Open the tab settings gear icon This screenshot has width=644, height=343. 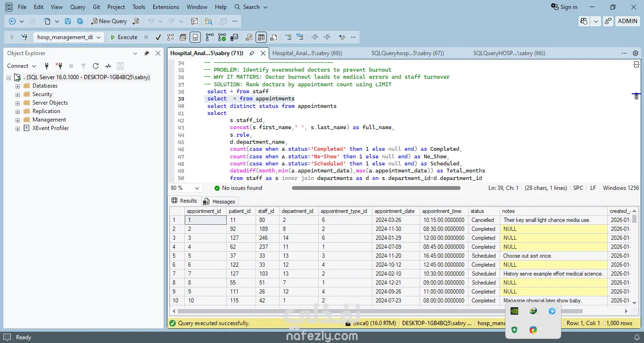(636, 53)
